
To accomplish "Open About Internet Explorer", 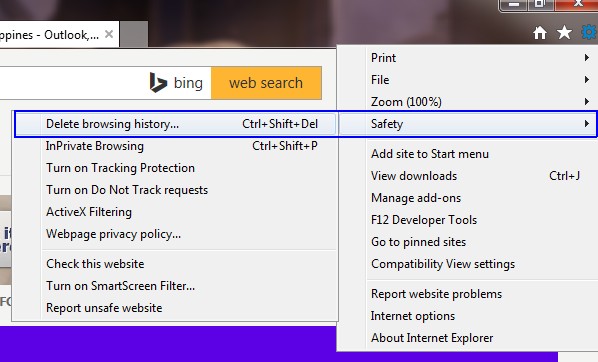I will point(468,338).
